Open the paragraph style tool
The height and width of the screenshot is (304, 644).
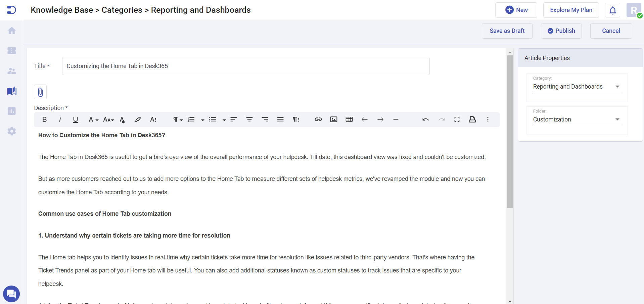(x=296, y=119)
